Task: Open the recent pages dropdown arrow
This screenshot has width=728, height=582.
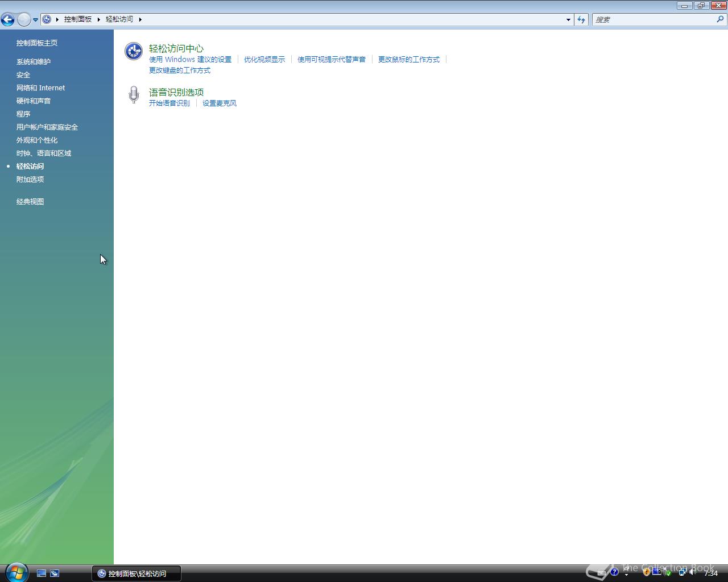Action: 35,20
